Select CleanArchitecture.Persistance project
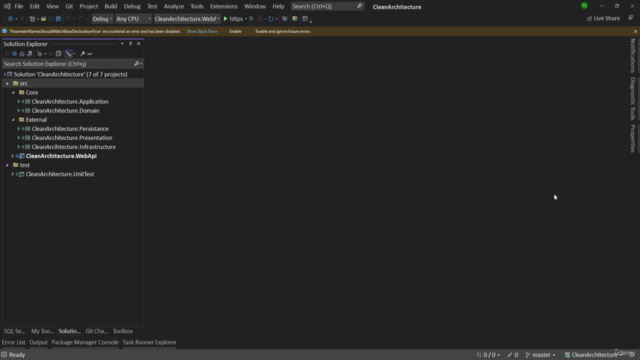Viewport: 640px width, 360px height. tap(70, 129)
